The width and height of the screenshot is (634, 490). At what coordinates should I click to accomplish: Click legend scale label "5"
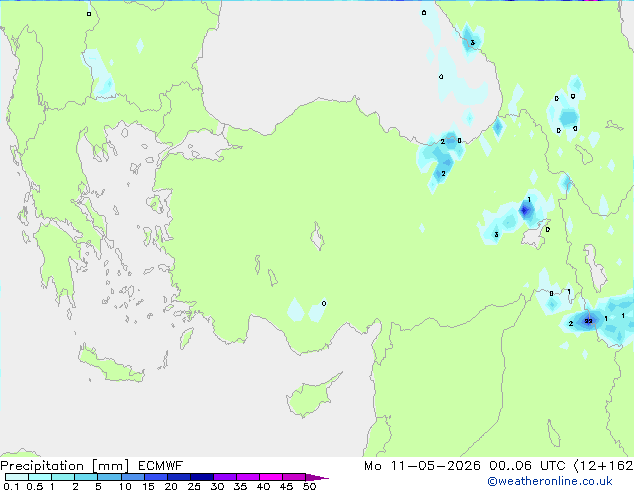[x=98, y=486]
